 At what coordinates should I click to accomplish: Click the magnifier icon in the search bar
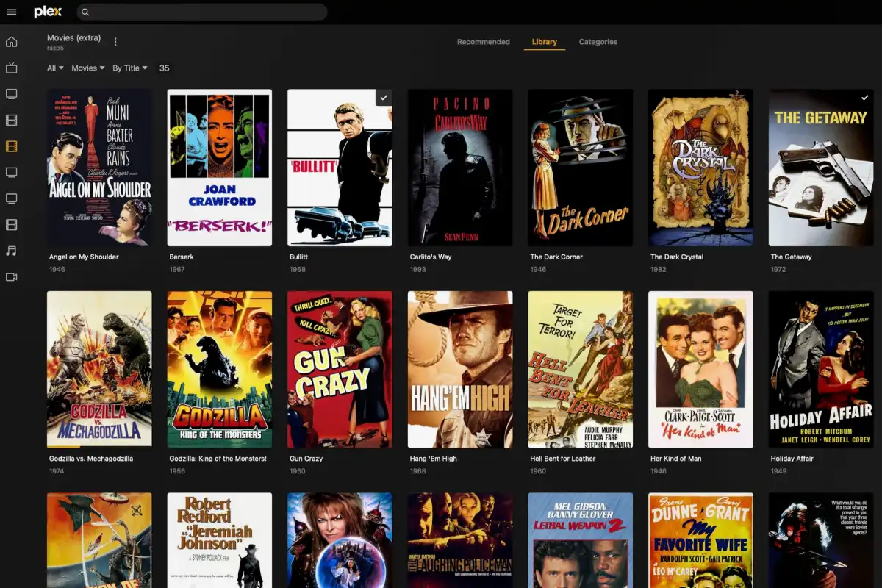pyautogui.click(x=85, y=12)
